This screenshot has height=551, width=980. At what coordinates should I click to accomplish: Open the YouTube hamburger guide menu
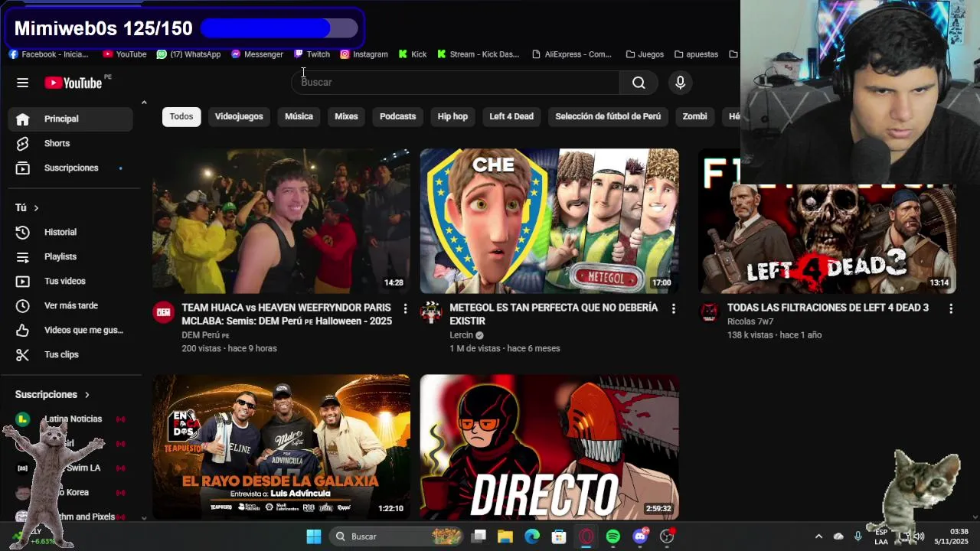(x=22, y=83)
